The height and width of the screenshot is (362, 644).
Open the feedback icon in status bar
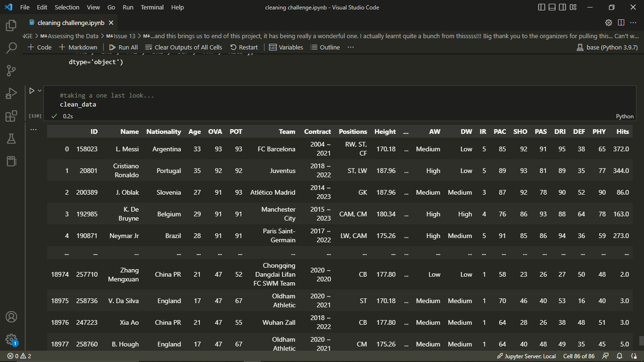pyautogui.click(x=606, y=357)
